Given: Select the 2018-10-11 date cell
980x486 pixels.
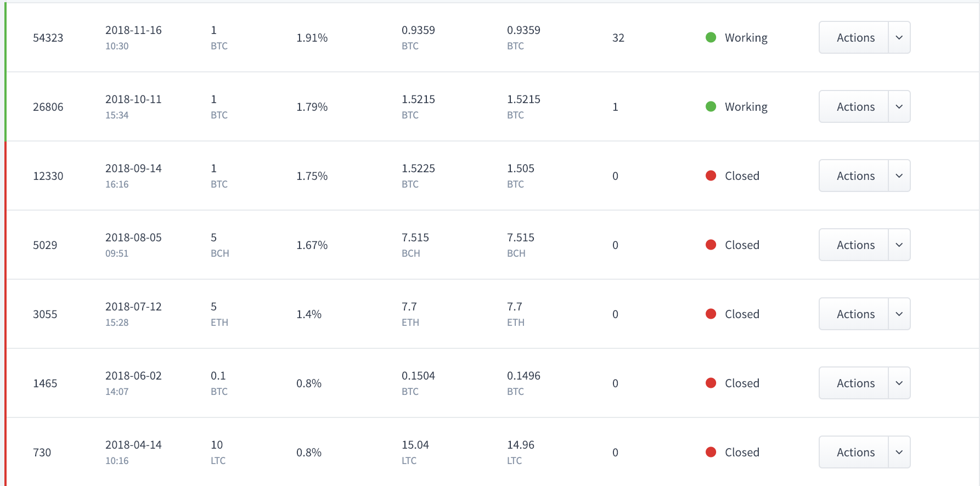Looking at the screenshot, I should [133, 106].
